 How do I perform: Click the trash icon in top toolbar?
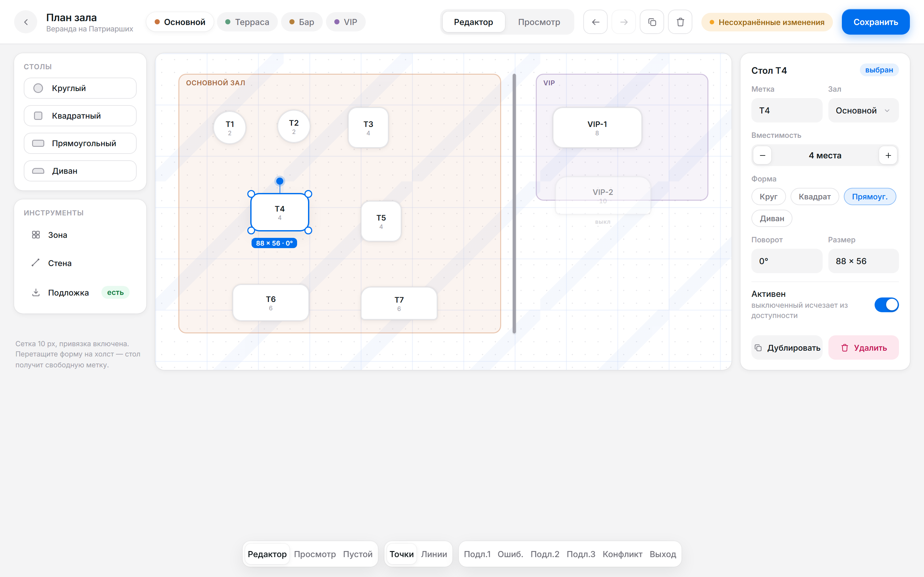[x=680, y=22]
